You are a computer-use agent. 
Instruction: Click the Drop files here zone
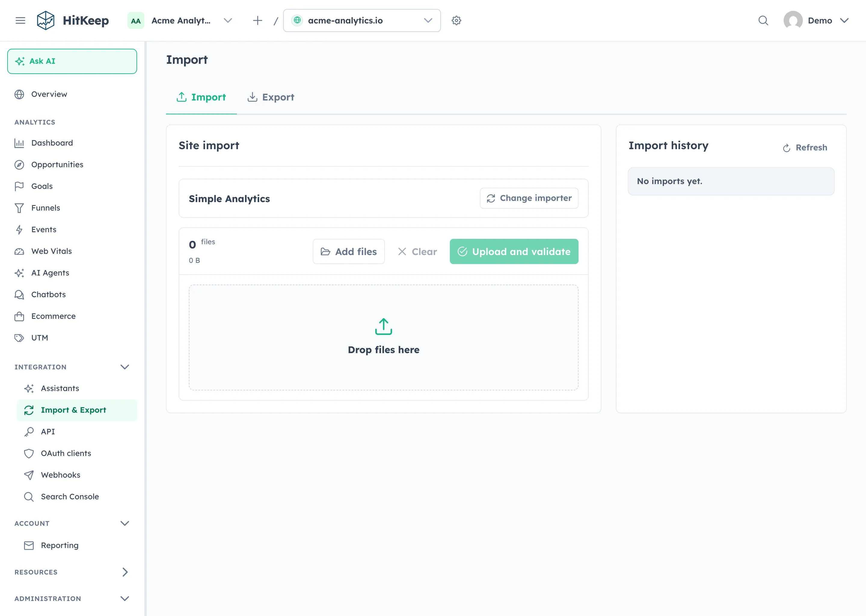(383, 337)
